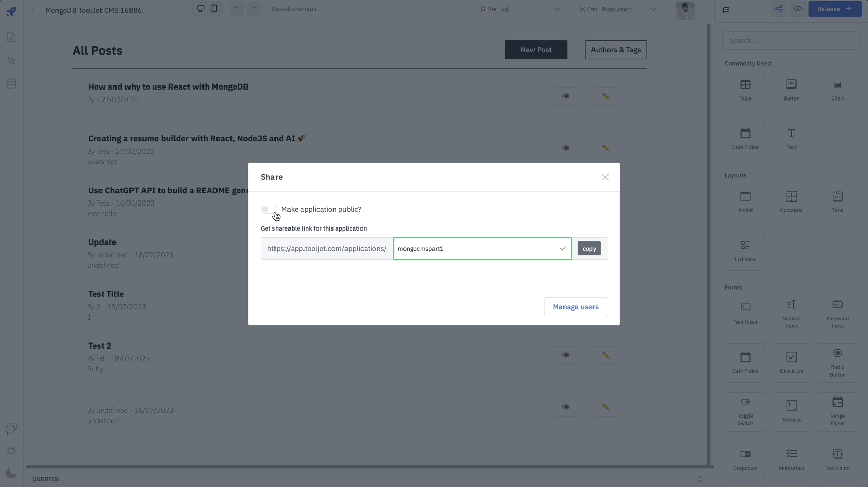Open comments icon in top bar
The width and height of the screenshot is (868, 487).
[726, 10]
